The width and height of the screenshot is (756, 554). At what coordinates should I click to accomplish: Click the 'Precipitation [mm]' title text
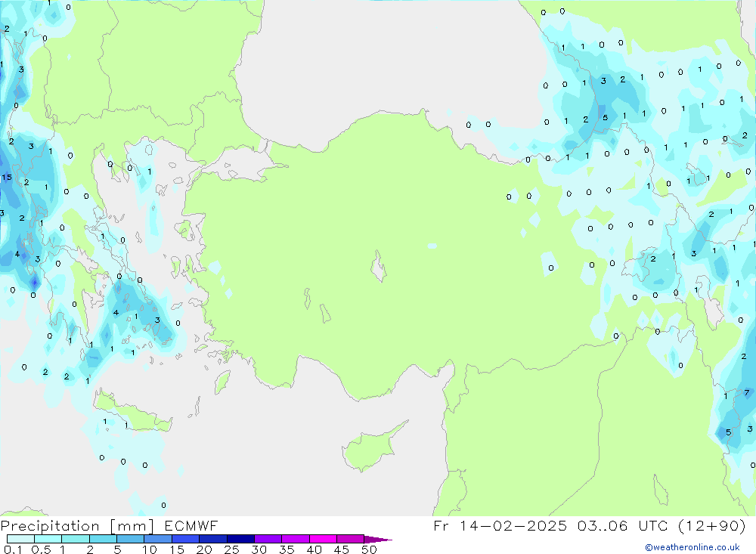click(x=77, y=526)
